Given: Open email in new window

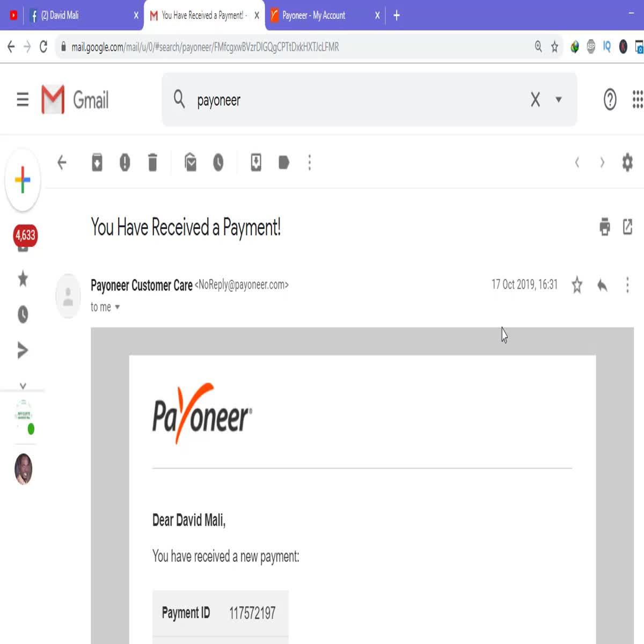Looking at the screenshot, I should pyautogui.click(x=627, y=227).
